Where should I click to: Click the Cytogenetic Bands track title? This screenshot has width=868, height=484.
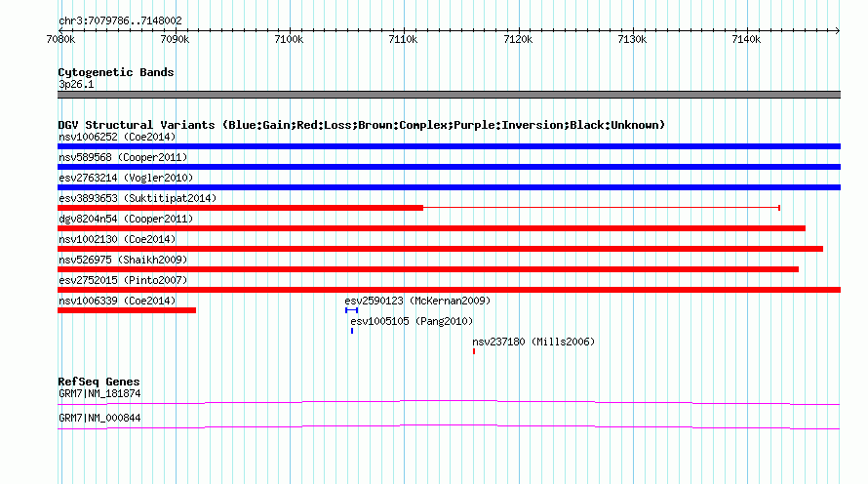[116, 72]
